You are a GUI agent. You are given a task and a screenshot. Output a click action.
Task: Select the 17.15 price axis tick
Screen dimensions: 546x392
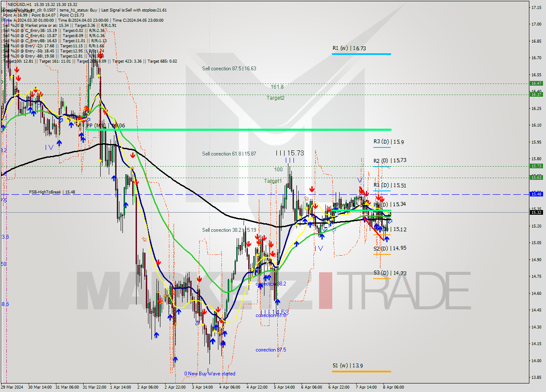click(536, 7)
